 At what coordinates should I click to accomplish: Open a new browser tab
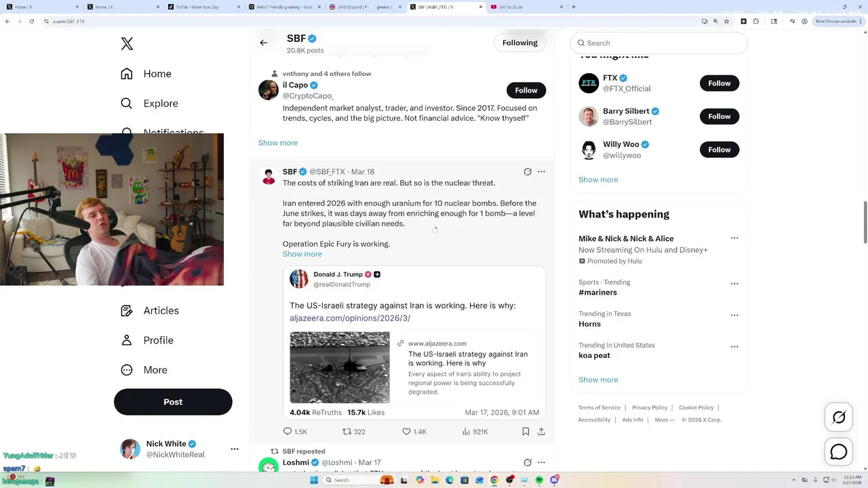[574, 7]
